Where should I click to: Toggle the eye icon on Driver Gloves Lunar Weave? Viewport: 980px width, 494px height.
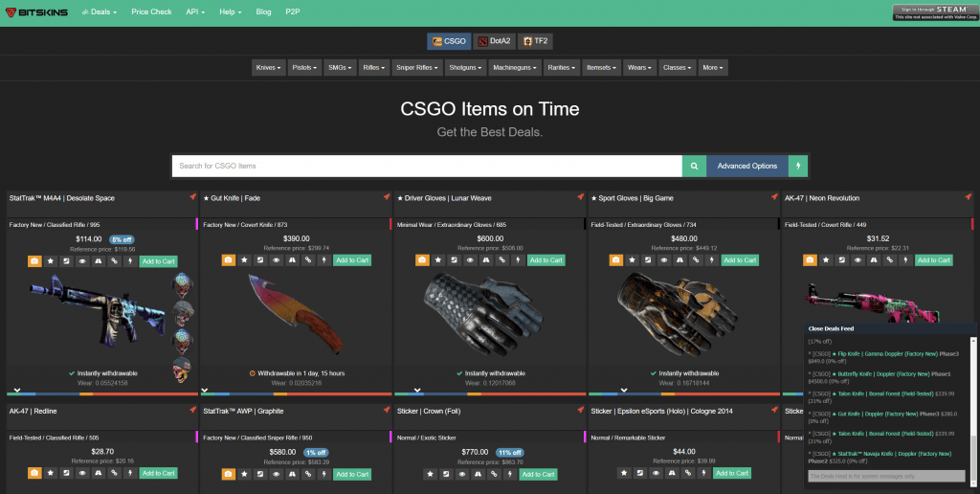tap(470, 260)
